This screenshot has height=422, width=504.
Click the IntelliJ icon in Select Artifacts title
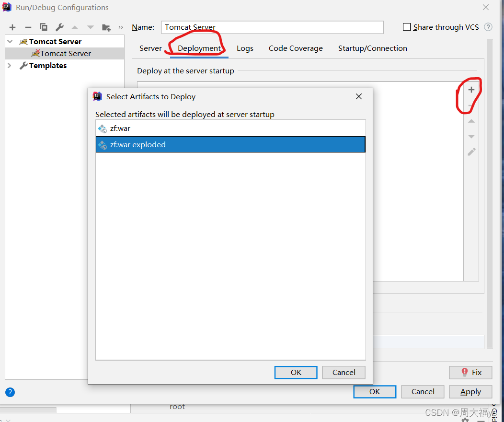pyautogui.click(x=97, y=96)
